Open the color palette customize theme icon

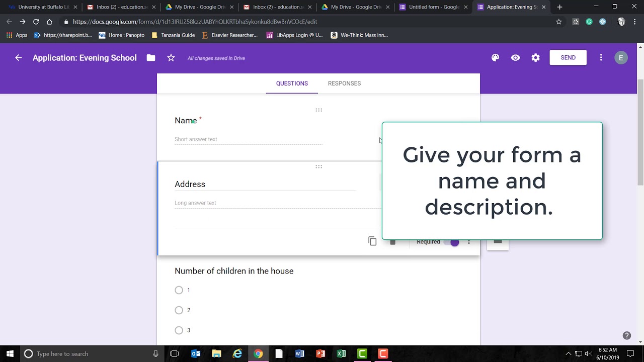pos(495,58)
